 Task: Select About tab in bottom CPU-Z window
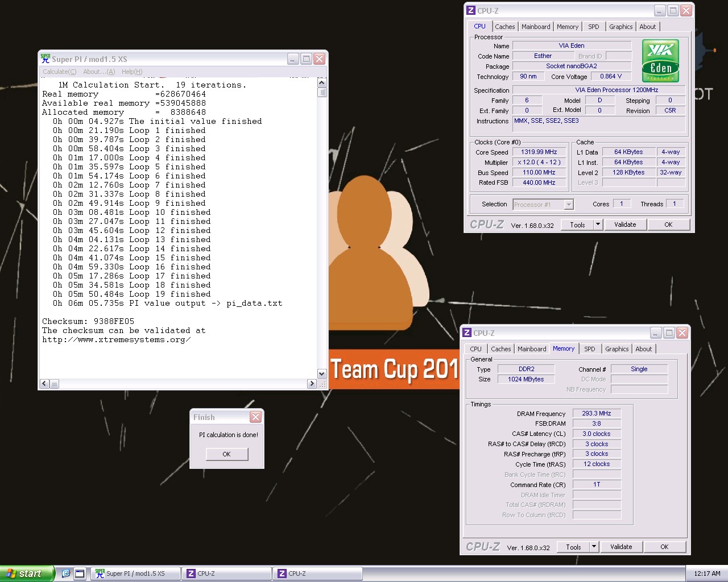point(643,349)
